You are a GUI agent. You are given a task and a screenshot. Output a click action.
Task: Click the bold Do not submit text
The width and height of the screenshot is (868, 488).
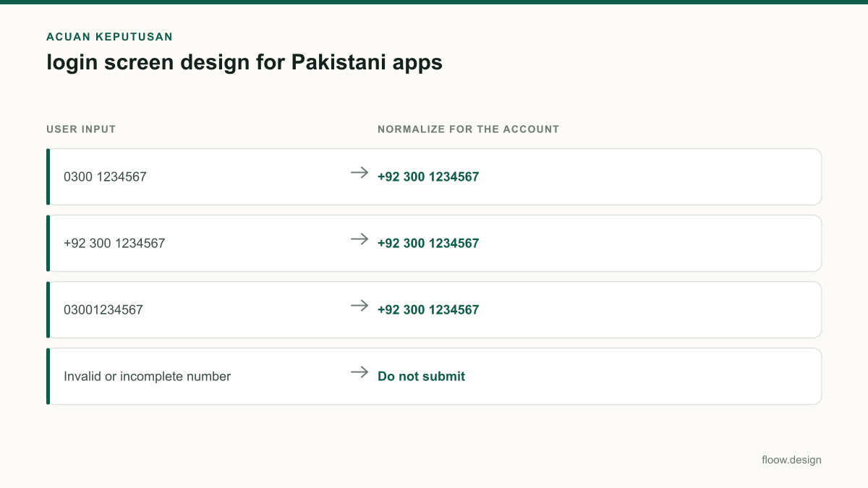(422, 376)
